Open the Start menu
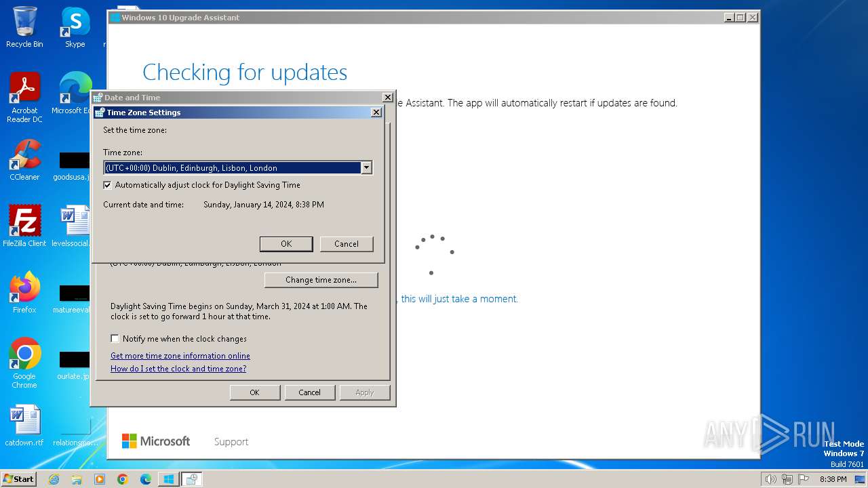The width and height of the screenshot is (868, 488). pos(18,479)
